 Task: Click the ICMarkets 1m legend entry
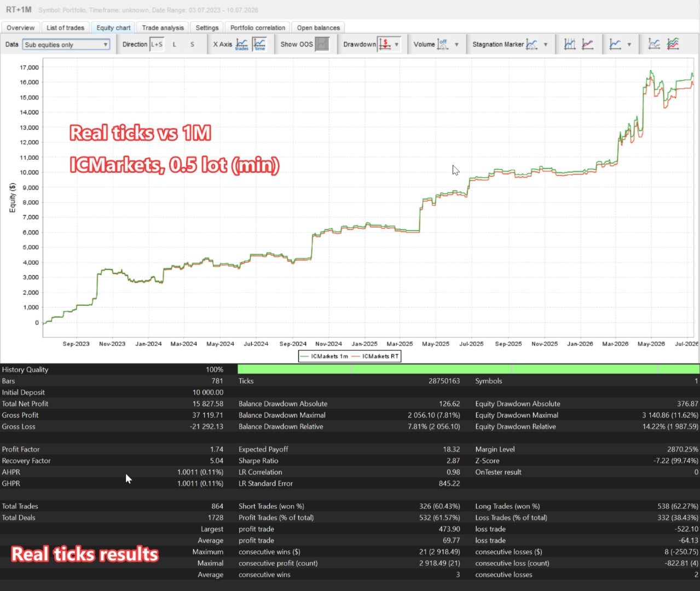(x=324, y=356)
